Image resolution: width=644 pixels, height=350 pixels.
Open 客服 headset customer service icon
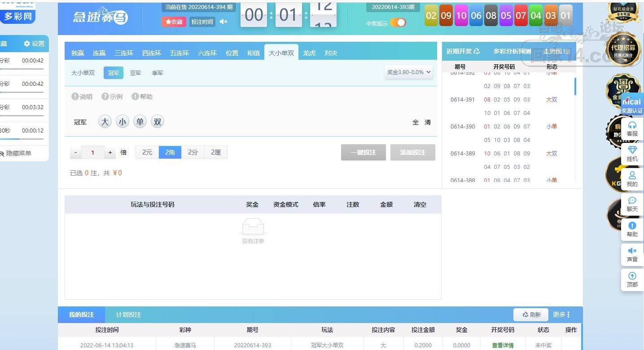click(x=632, y=128)
